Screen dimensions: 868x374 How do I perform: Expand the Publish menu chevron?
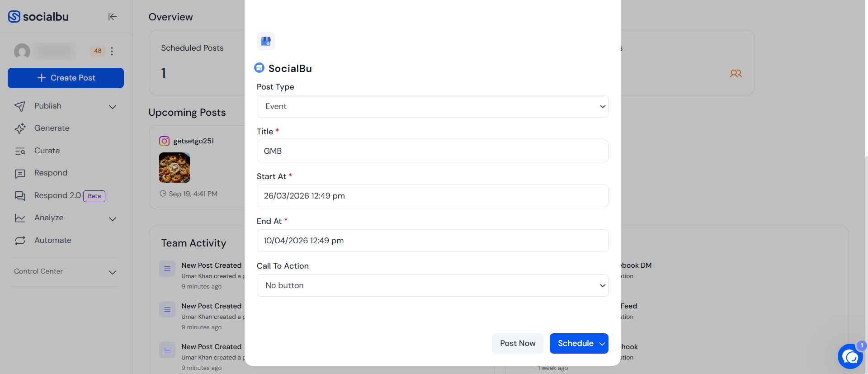(x=113, y=107)
